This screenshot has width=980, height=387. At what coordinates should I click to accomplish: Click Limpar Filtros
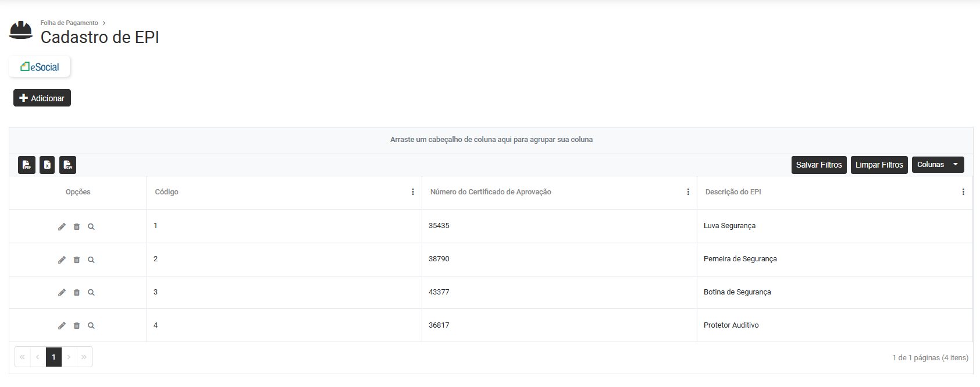coord(879,165)
